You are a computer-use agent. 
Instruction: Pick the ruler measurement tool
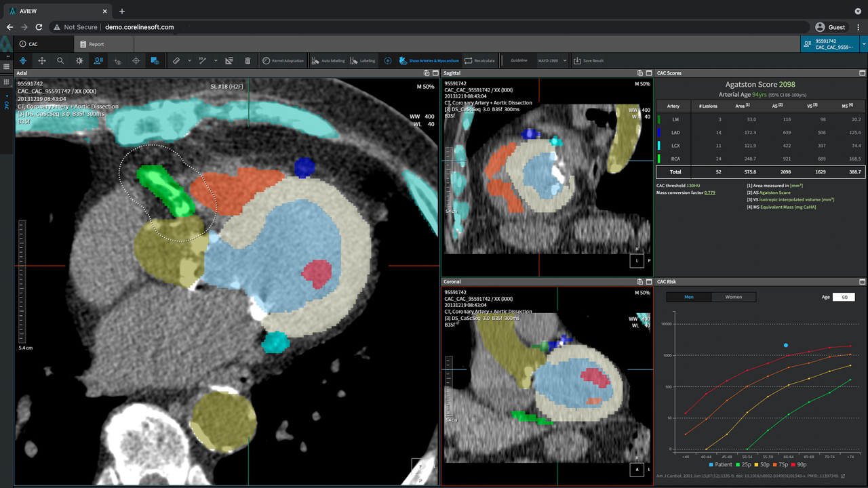click(x=176, y=61)
